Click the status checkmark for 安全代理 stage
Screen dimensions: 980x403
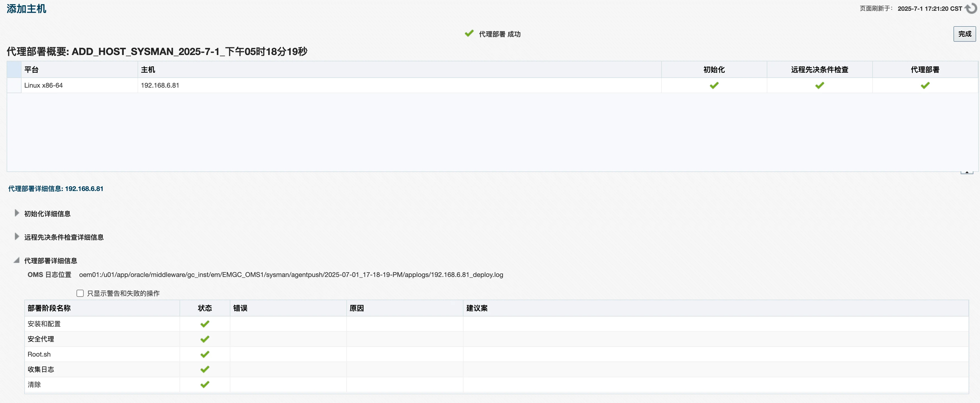pos(205,339)
